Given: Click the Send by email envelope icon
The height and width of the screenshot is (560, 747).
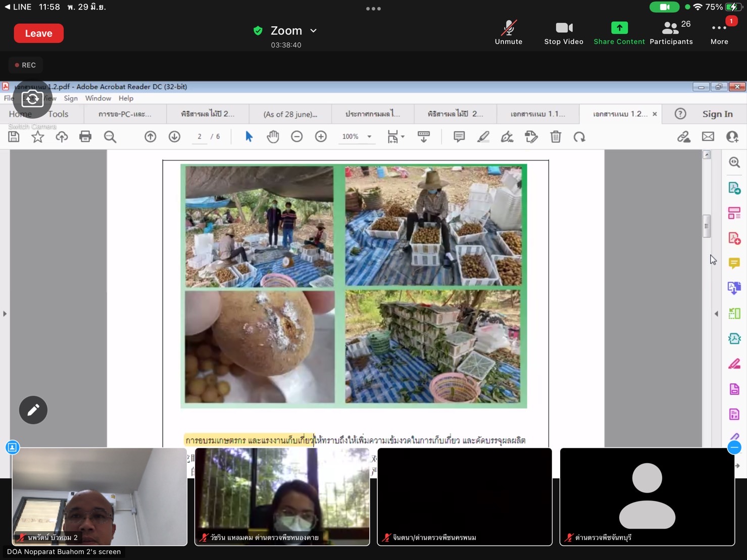Looking at the screenshot, I should [x=708, y=137].
